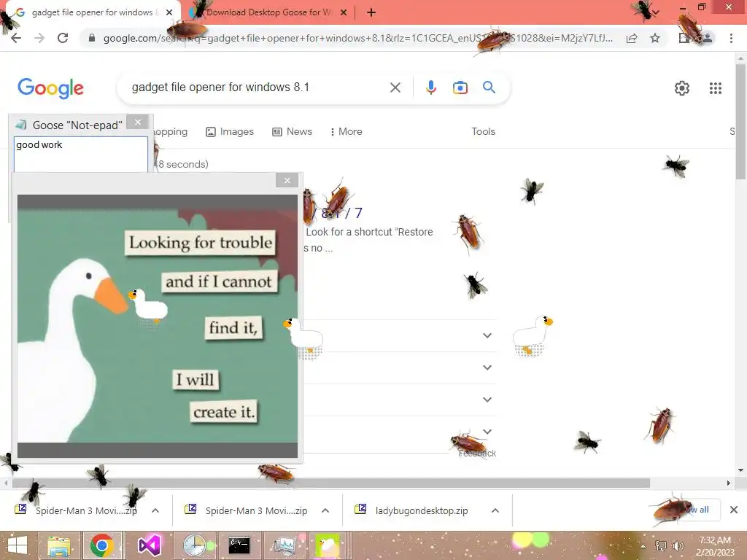Open the share page icon in address bar
The width and height of the screenshot is (747, 560).
coord(632,38)
